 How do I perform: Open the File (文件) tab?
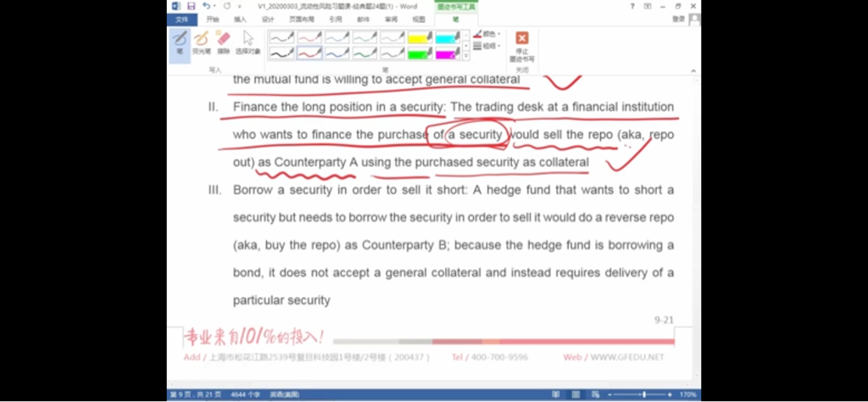coord(182,20)
